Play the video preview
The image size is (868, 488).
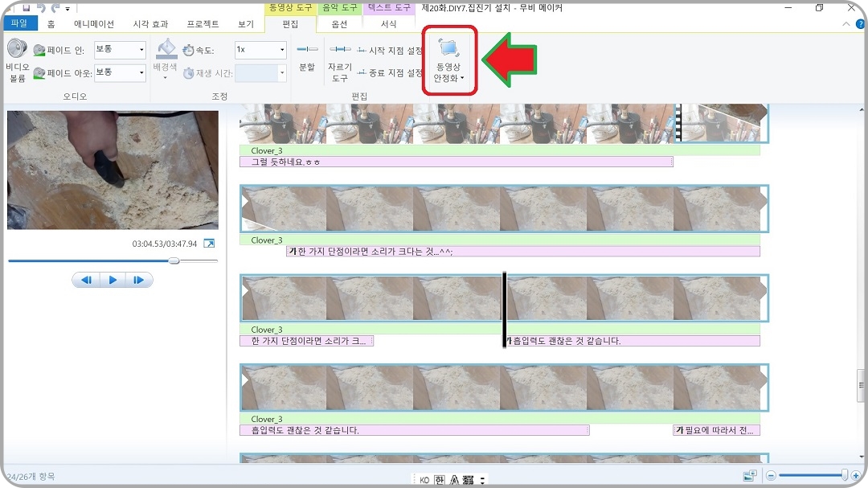pyautogui.click(x=113, y=281)
